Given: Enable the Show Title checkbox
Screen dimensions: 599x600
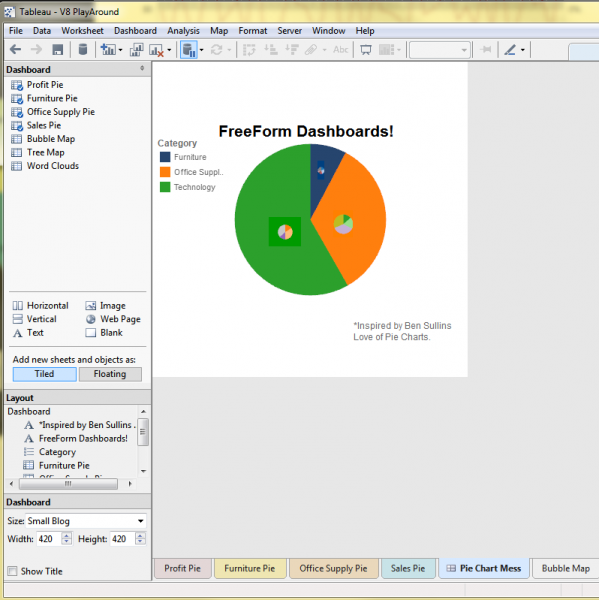Looking at the screenshot, I should tap(13, 571).
